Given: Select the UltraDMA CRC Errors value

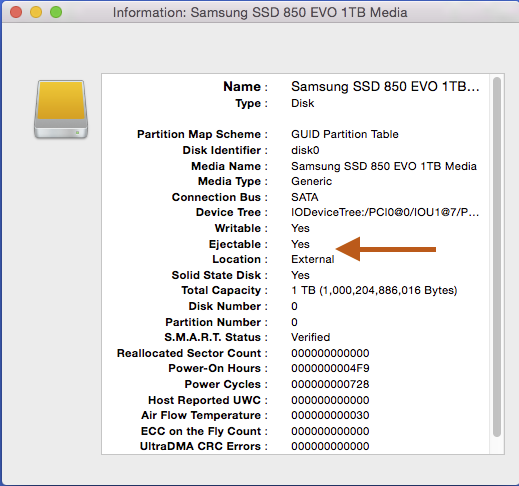Looking at the screenshot, I should (330, 446).
